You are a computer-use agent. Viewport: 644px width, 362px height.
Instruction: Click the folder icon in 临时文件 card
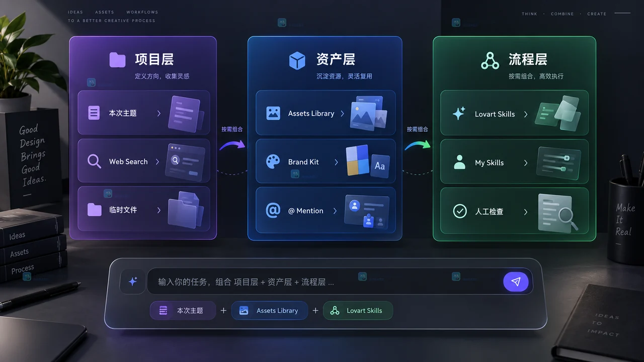94,210
